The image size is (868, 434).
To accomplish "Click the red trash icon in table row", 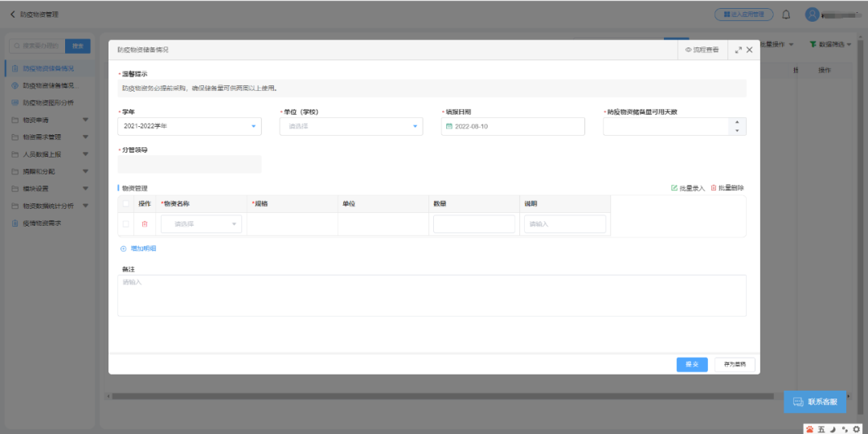I will coord(145,224).
